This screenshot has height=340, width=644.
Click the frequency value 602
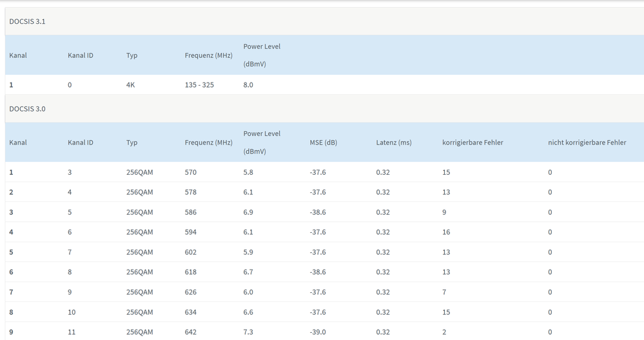(191, 252)
